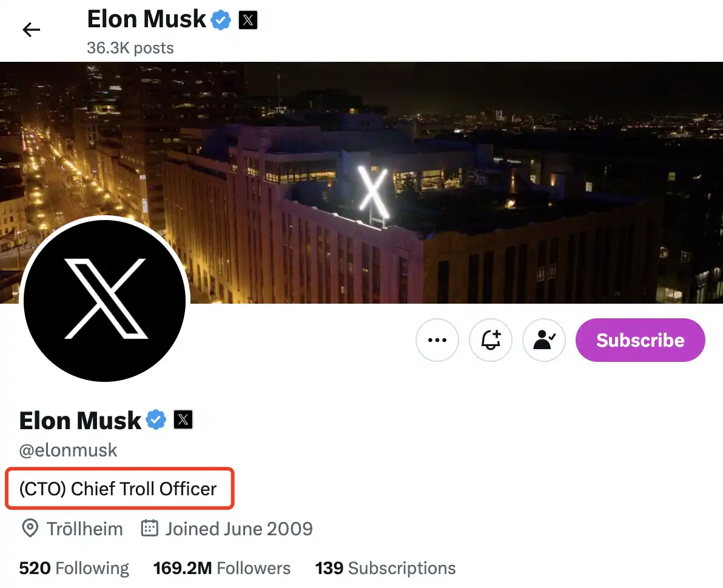Click the large Elon Musk profile name

point(80,420)
